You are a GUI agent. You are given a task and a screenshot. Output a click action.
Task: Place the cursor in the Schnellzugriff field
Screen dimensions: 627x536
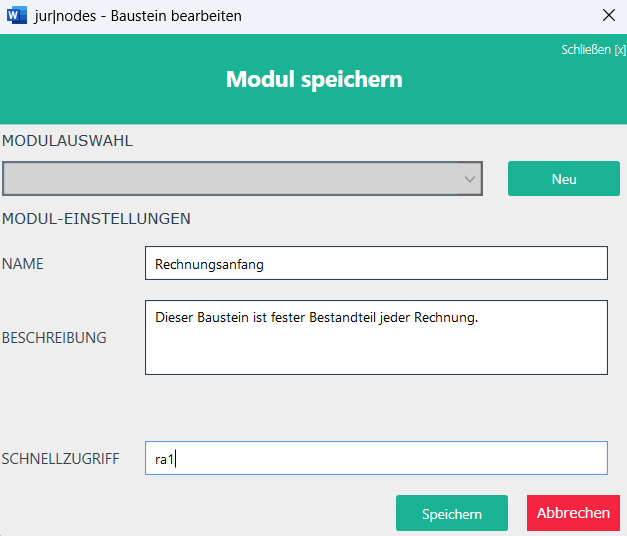click(x=376, y=459)
